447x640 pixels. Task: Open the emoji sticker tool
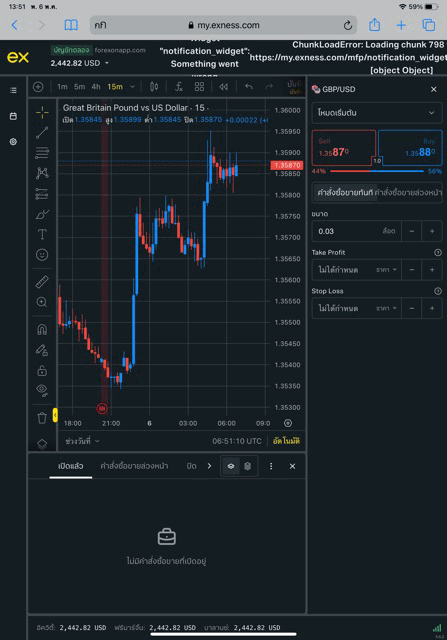[42, 255]
